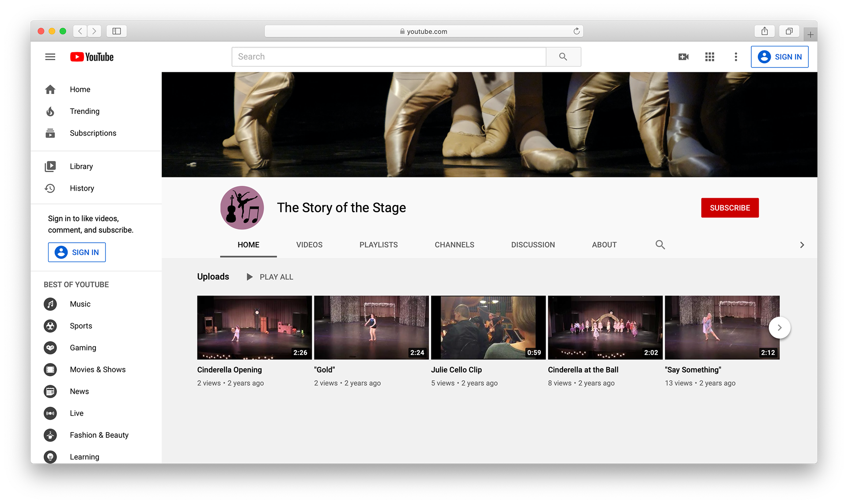
Task: Click the Subscriptions sidebar icon
Action: [x=50, y=133]
